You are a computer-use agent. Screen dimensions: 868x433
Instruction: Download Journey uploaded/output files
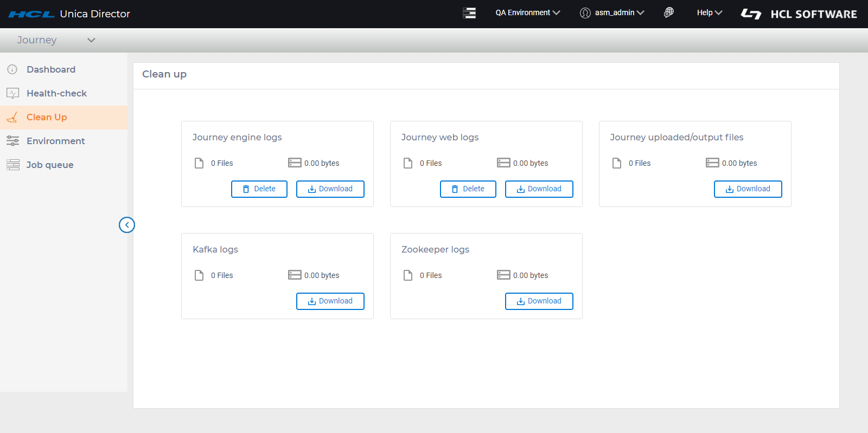tap(748, 189)
